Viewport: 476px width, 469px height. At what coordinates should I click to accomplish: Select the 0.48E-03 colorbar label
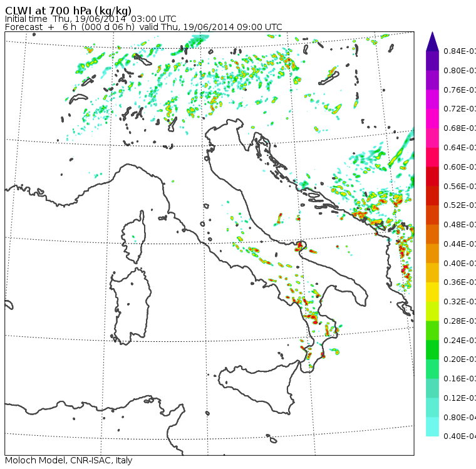click(x=459, y=225)
